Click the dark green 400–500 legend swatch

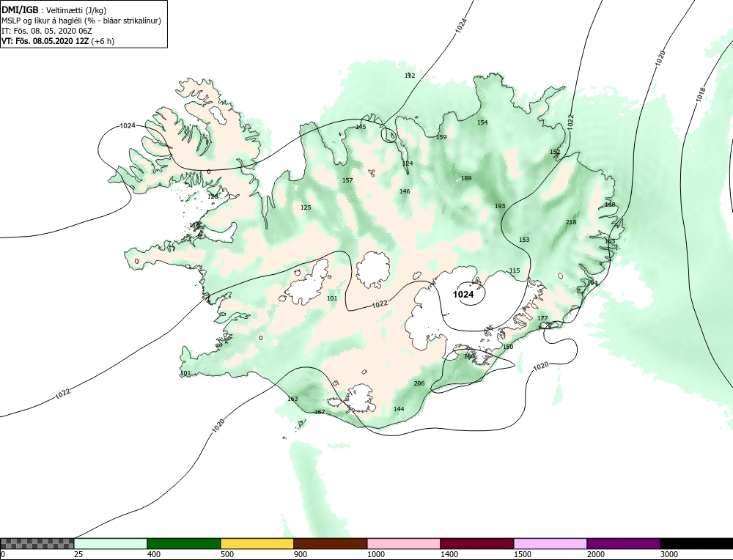(184, 543)
